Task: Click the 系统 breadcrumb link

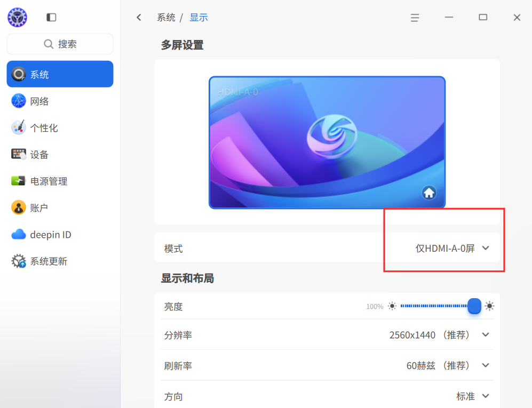Action: pos(166,17)
